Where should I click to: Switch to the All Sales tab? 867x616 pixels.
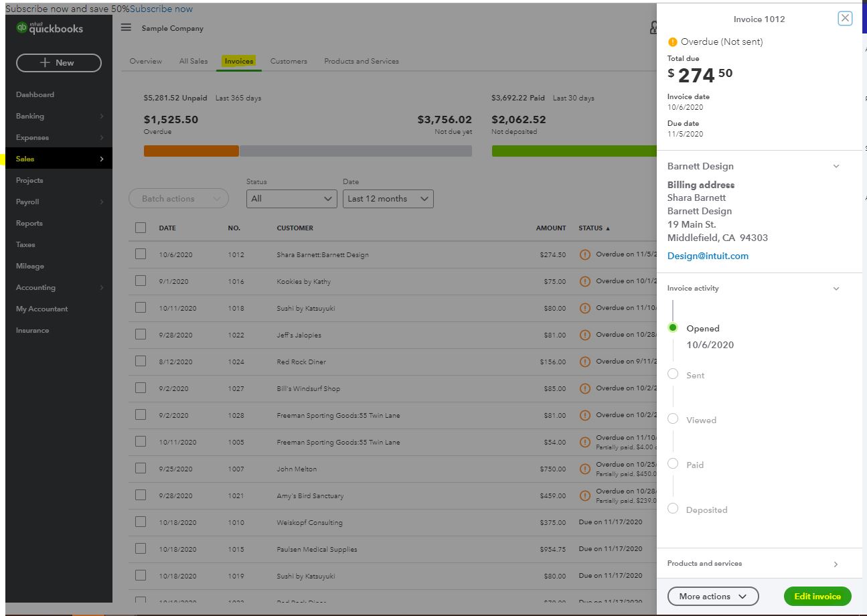[193, 61]
